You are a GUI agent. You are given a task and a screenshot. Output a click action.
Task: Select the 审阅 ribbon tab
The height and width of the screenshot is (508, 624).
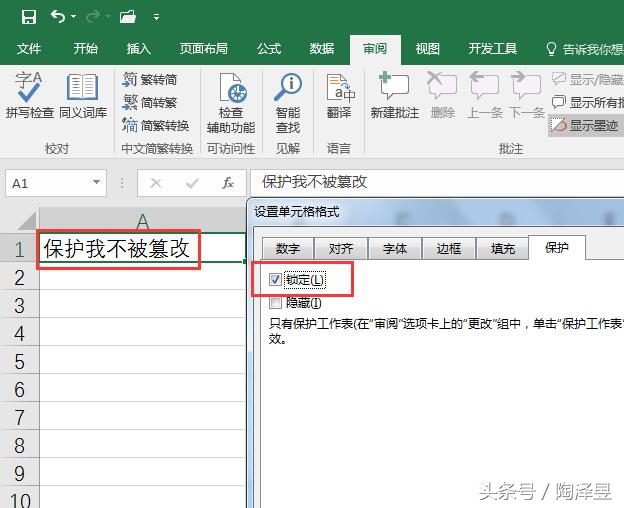tap(375, 49)
